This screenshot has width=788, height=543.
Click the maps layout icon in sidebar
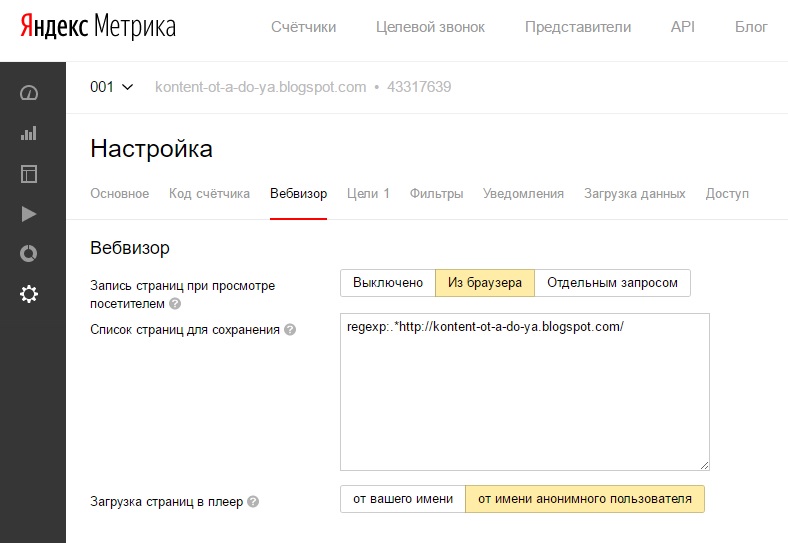28,174
